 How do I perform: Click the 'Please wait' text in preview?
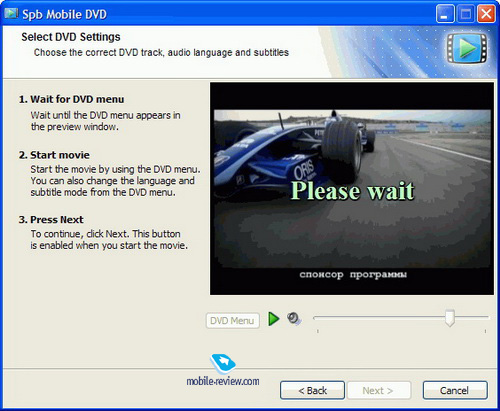pos(353,191)
